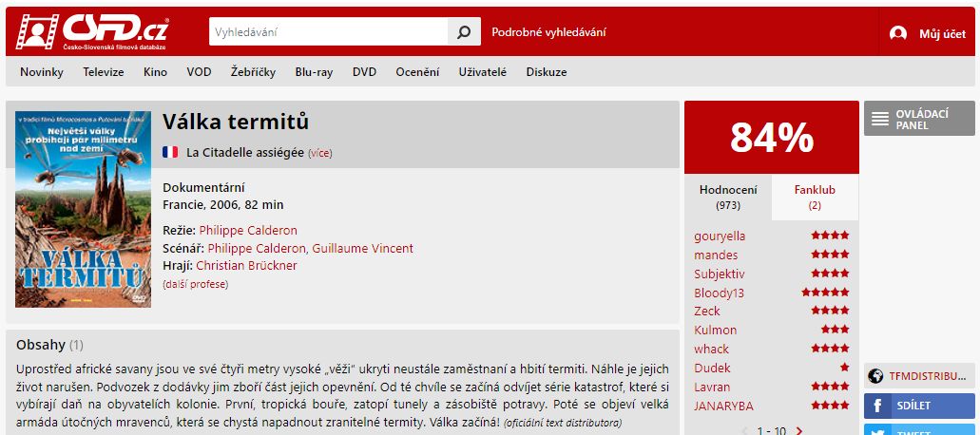Image resolution: width=980 pixels, height=435 pixels.
Task: Go to the Televize section
Action: coord(104,72)
